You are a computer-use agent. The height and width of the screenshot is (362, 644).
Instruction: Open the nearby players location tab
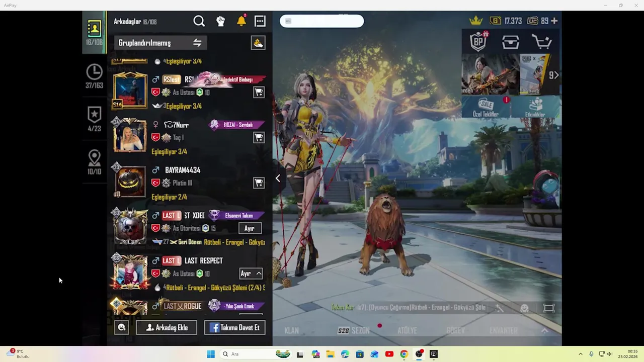coord(94,162)
